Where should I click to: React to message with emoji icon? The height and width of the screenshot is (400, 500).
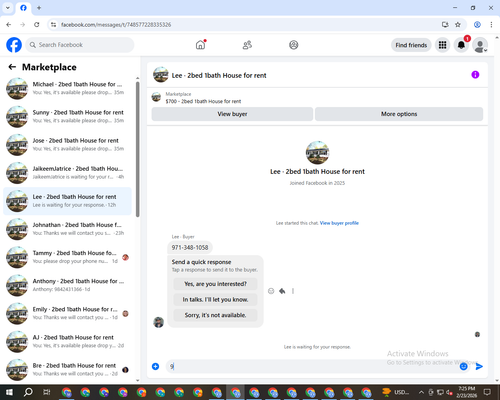tap(271, 291)
